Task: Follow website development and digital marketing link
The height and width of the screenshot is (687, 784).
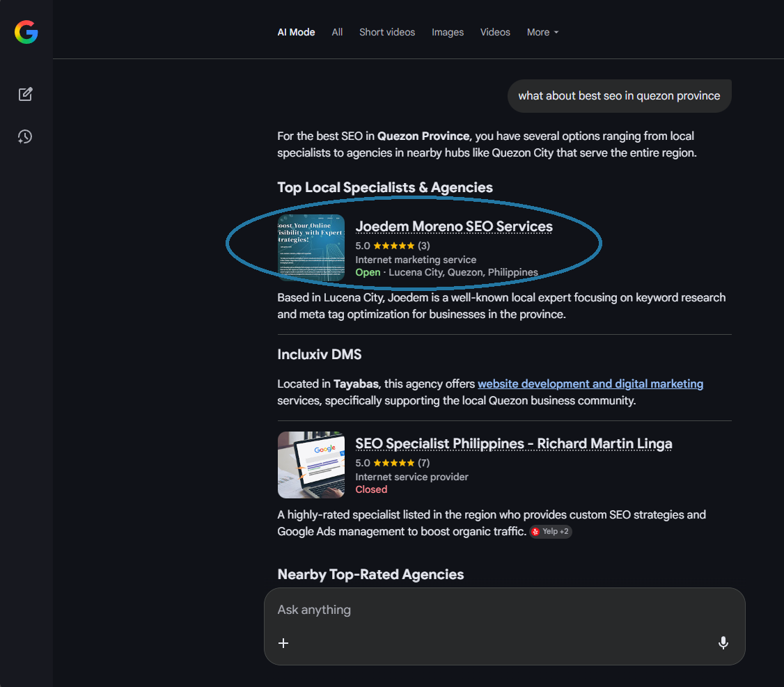Action: (x=590, y=384)
